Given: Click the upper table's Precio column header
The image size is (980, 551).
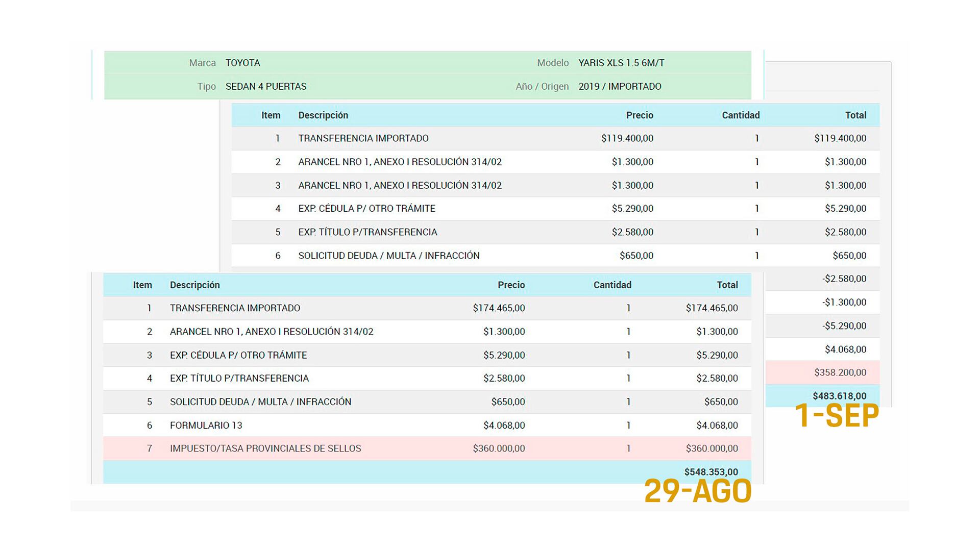Looking at the screenshot, I should [x=639, y=115].
